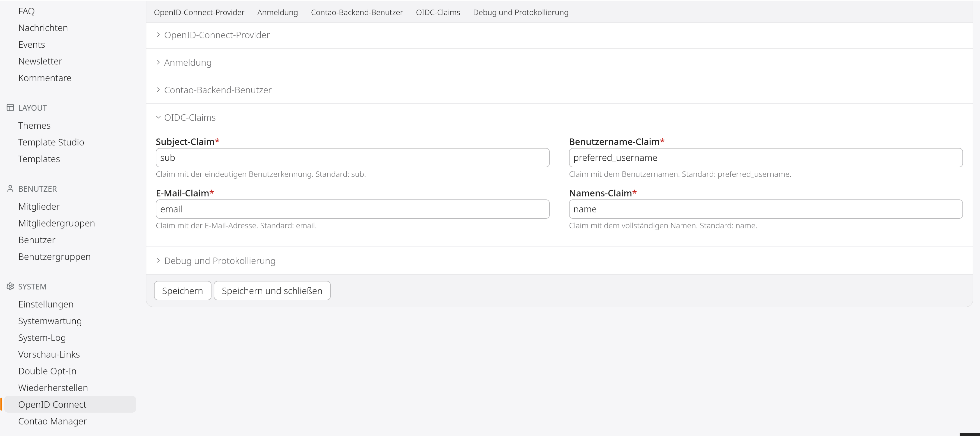
Task: Open Mitgliedergruppen in the sidebar
Action: [x=57, y=223]
